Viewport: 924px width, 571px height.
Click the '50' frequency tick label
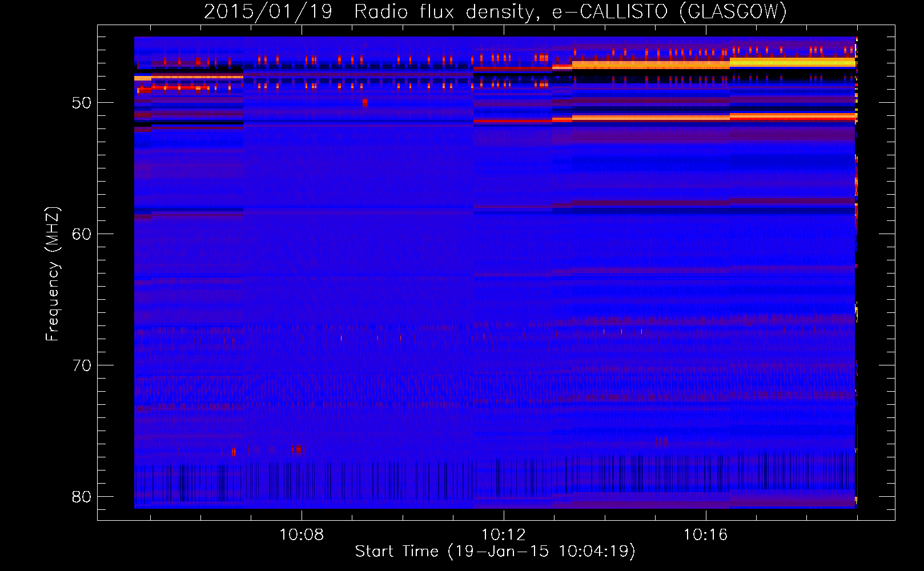[x=82, y=103]
